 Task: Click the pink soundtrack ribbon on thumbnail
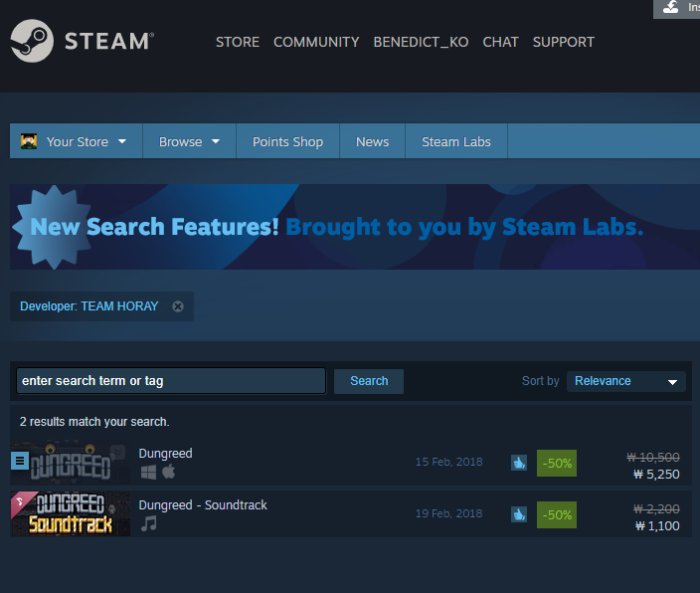(22, 502)
